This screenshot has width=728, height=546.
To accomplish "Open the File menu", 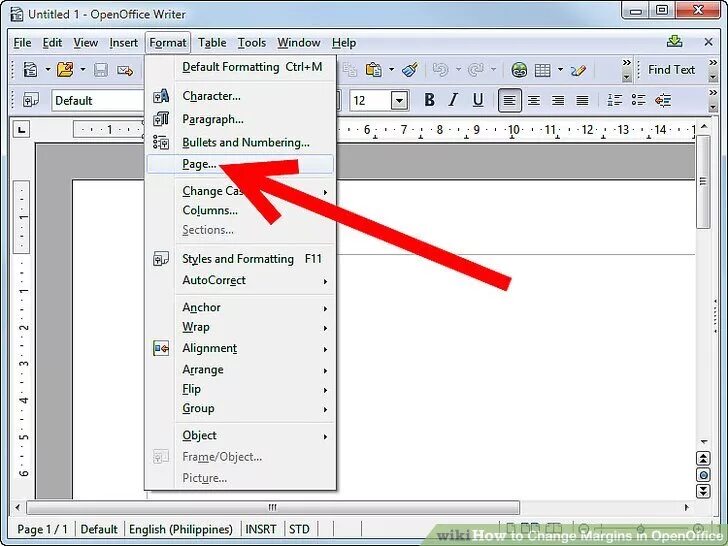I will 22,43.
